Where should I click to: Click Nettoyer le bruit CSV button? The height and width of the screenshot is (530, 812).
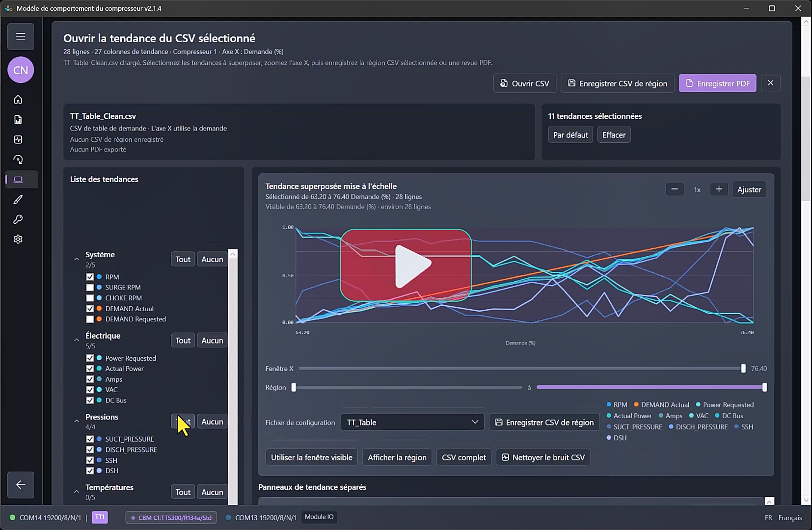click(x=543, y=457)
